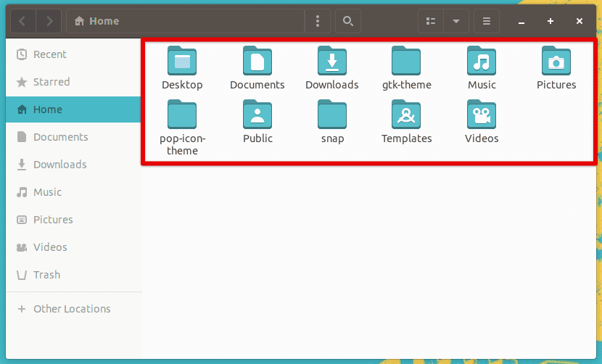Open the Downloads folder icon in grid
This screenshot has width=602, height=364.
click(x=332, y=62)
